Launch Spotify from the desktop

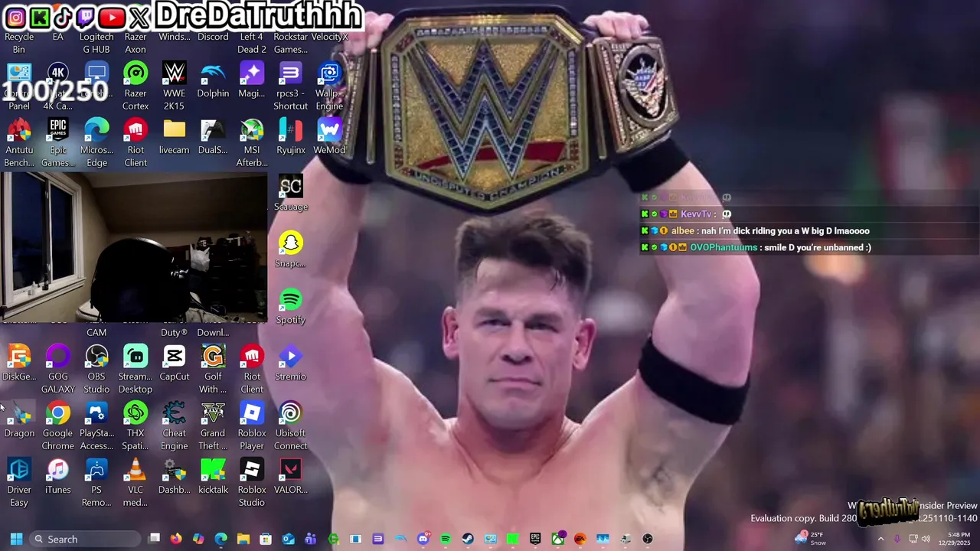coord(291,307)
